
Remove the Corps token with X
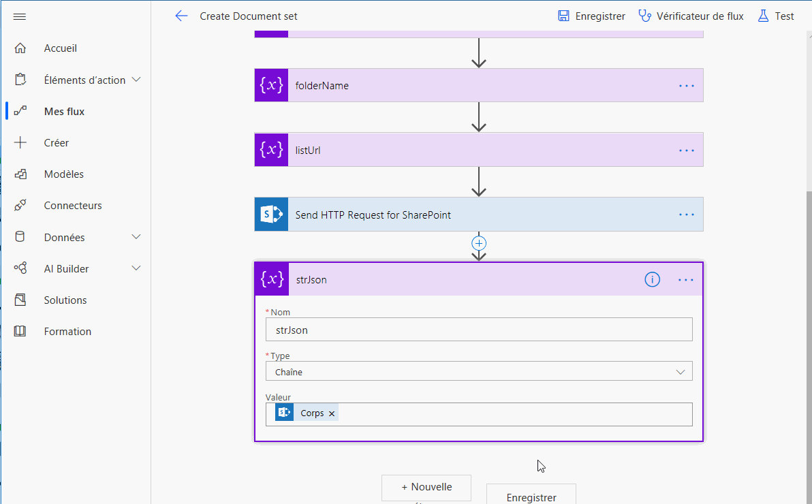coord(332,413)
